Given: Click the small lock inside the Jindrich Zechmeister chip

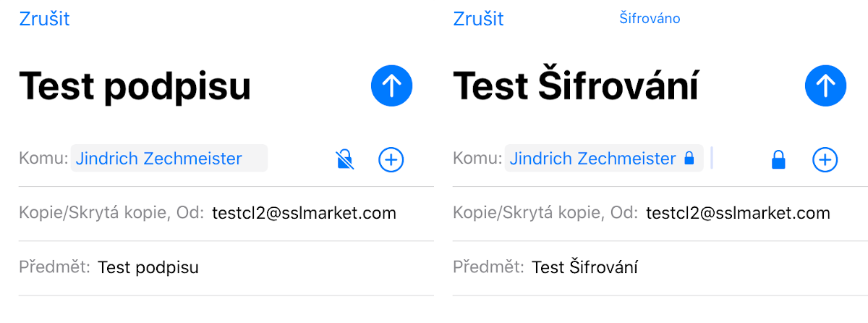Looking at the screenshot, I should coord(689,158).
